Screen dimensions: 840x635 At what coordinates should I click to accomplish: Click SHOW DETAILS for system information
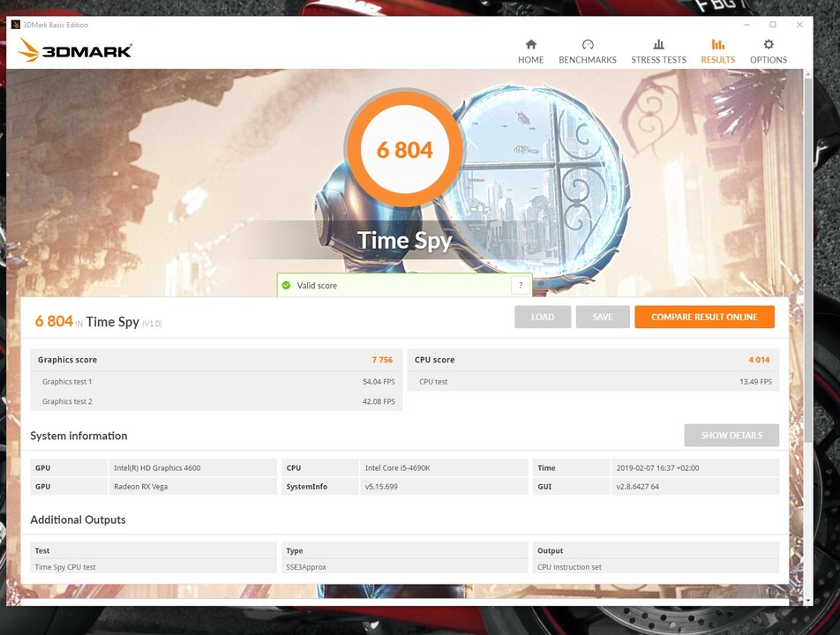[x=731, y=436]
